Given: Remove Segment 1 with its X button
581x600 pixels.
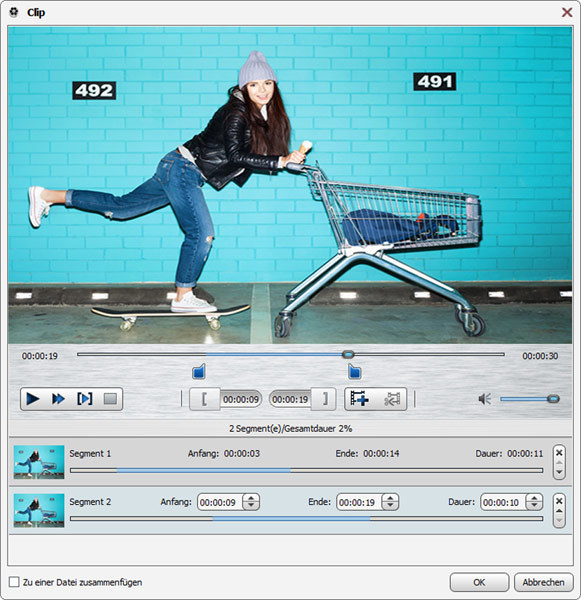Looking at the screenshot, I should (559, 453).
